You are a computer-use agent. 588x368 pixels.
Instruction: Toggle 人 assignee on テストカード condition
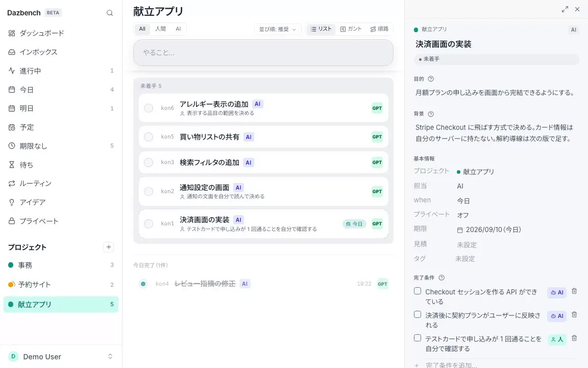(557, 339)
